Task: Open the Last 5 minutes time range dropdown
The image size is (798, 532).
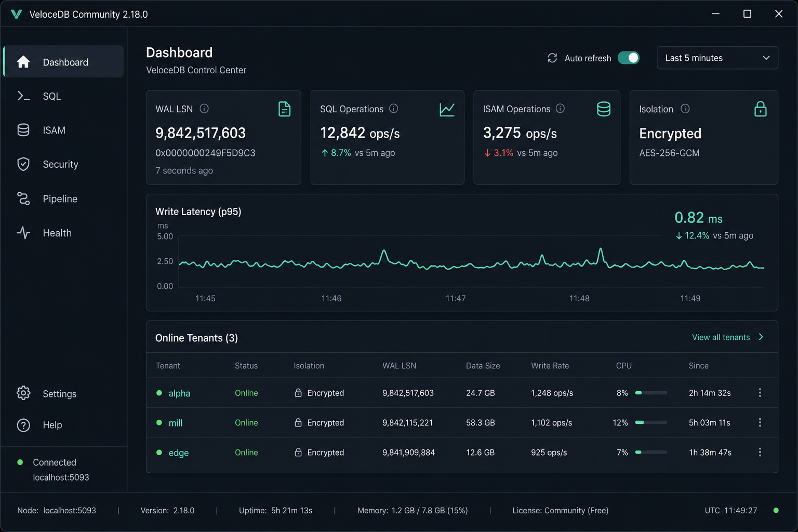Action: (717, 58)
